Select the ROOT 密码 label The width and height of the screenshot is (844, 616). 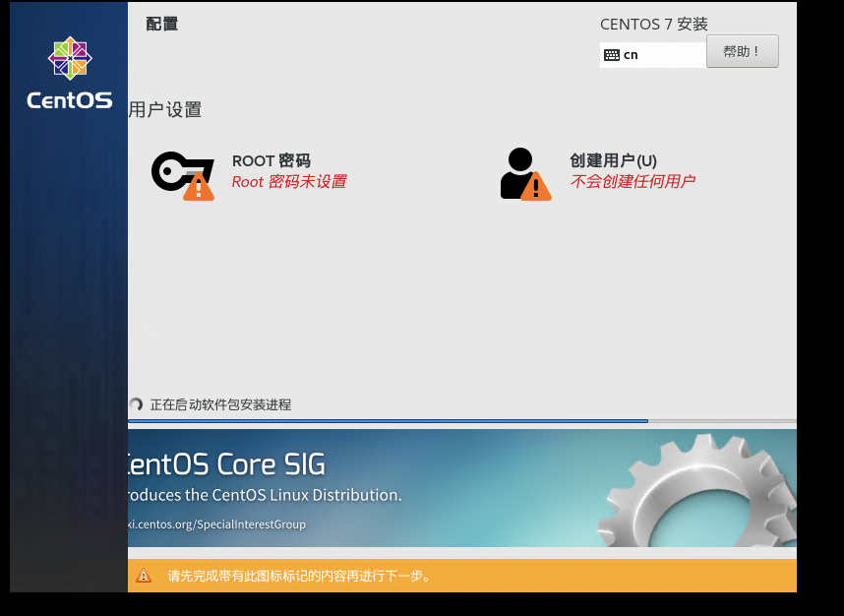point(271,160)
